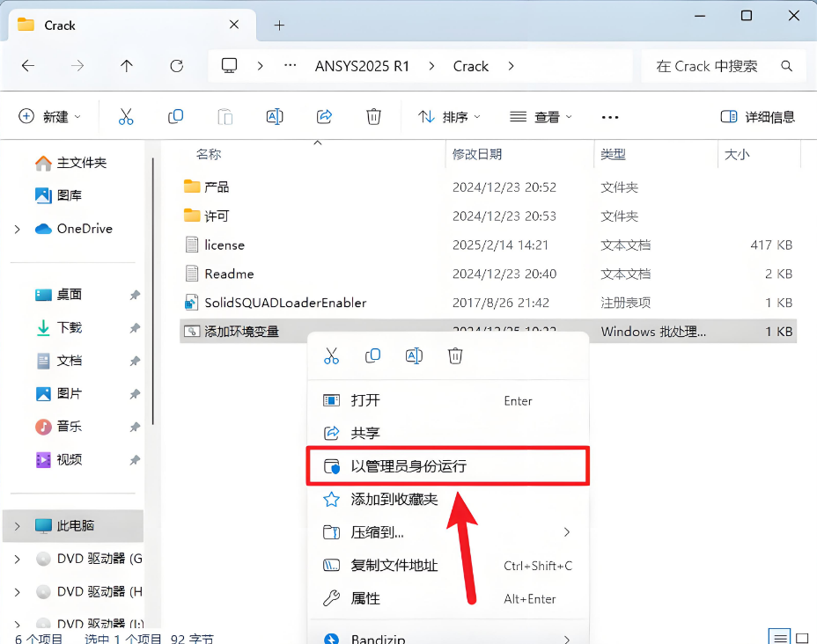Click the Rename icon in toolbar
Screen dimensions: 817x644
tap(275, 117)
